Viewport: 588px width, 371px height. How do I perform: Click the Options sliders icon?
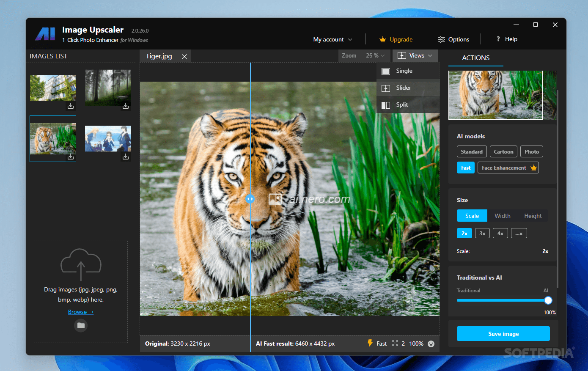click(442, 39)
